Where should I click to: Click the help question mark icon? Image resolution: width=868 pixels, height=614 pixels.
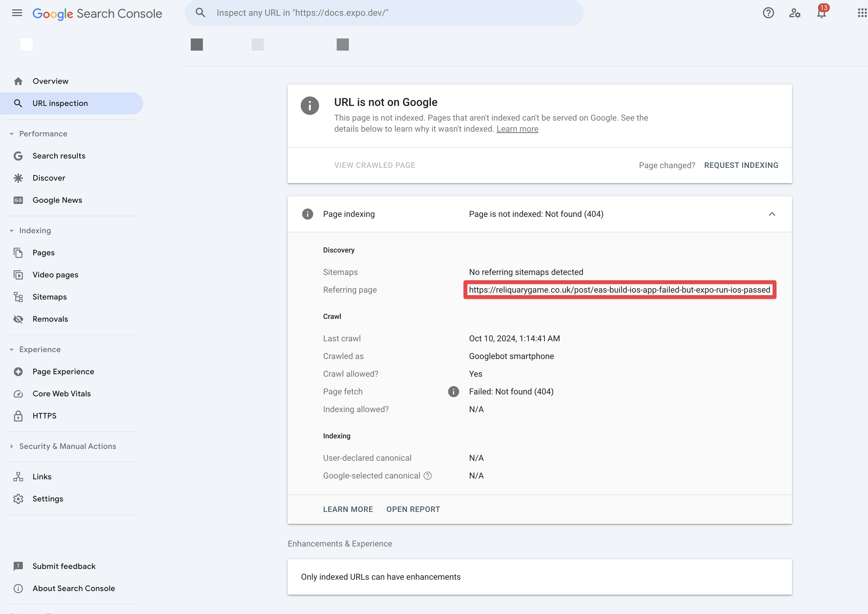point(768,13)
